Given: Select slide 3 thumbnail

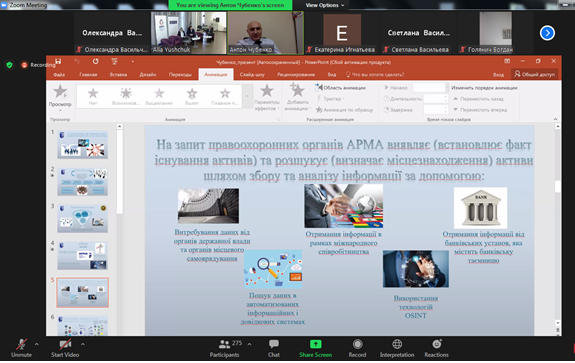Looking at the screenshot, I should pyautogui.click(x=83, y=219).
